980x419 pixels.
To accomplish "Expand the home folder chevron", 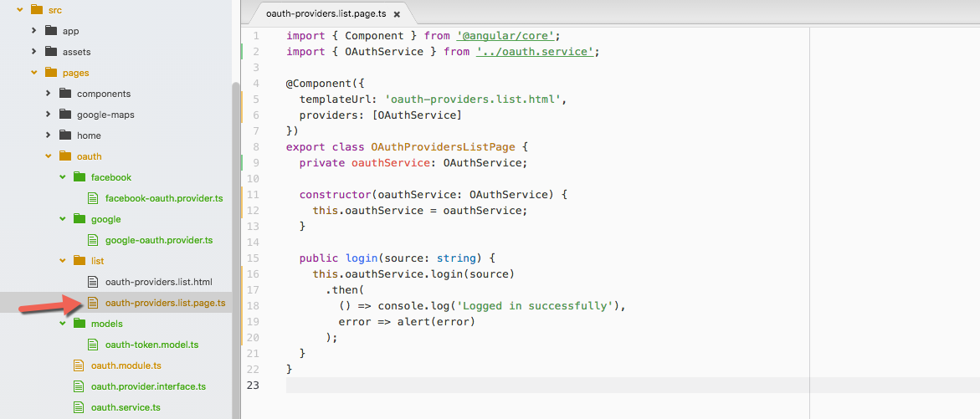I will pyautogui.click(x=49, y=135).
